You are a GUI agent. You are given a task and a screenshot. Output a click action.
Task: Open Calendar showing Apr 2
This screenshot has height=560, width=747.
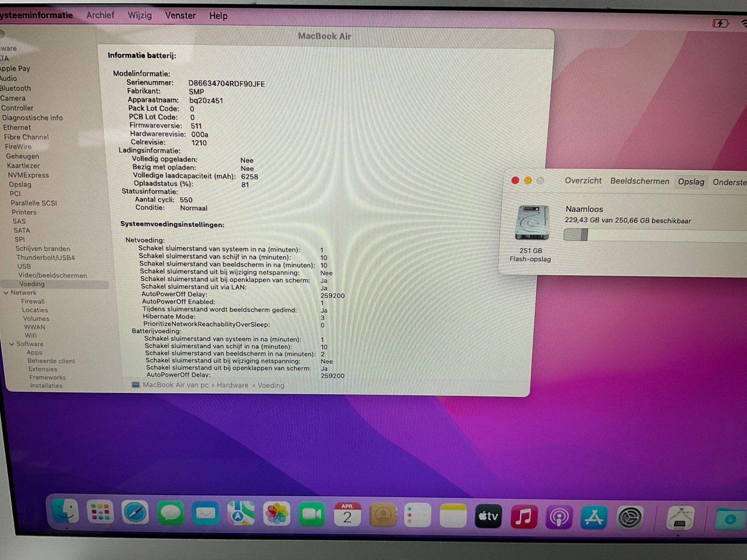pos(347,515)
